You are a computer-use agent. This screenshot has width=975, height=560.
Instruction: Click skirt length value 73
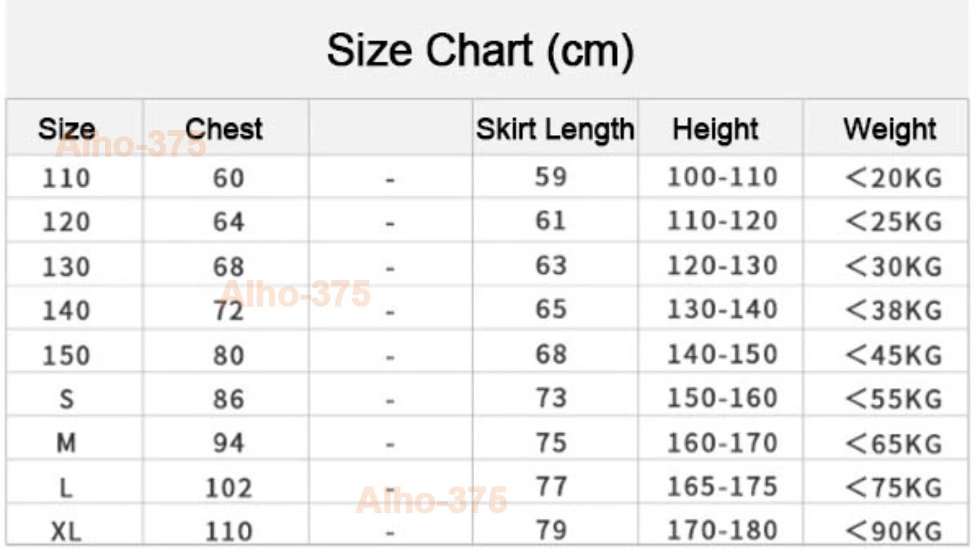551,398
